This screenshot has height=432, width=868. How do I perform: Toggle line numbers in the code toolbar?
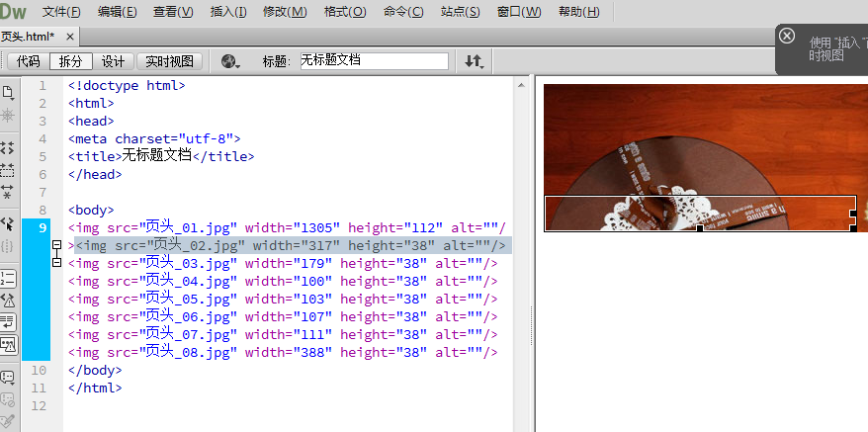point(8,278)
